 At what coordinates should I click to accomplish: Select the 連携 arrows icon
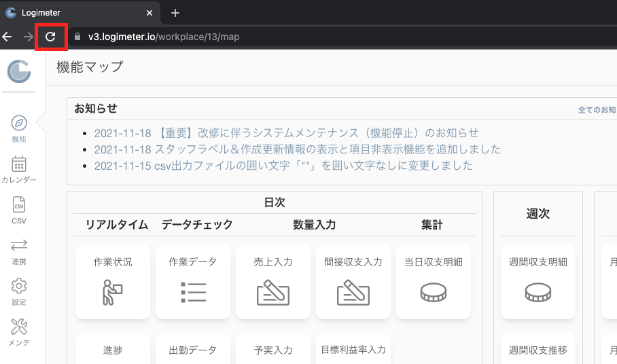(19, 246)
